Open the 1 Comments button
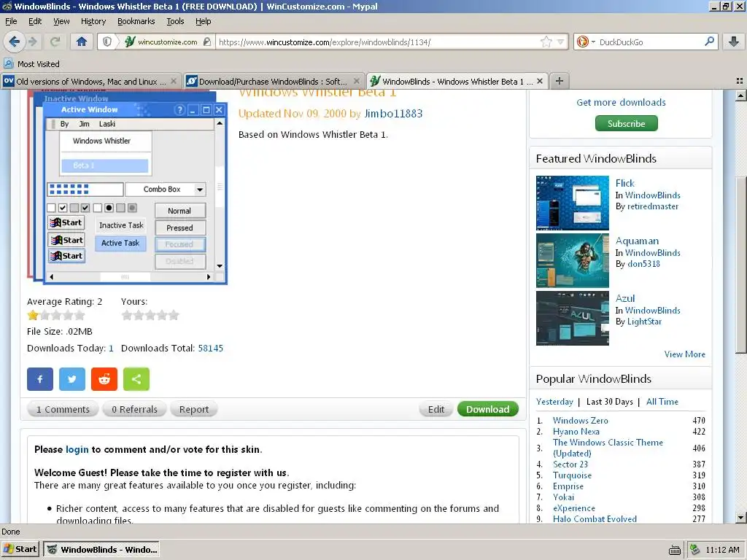This screenshot has height=560, width=747. click(63, 409)
